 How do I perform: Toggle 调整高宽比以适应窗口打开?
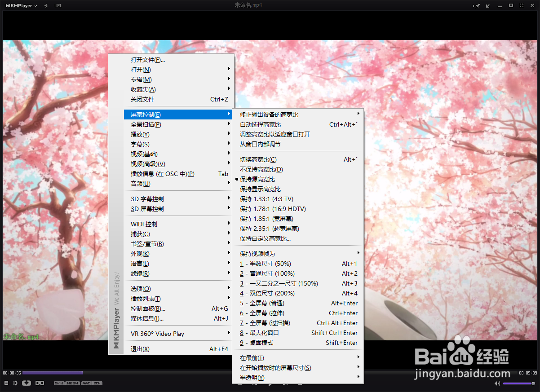coord(298,134)
